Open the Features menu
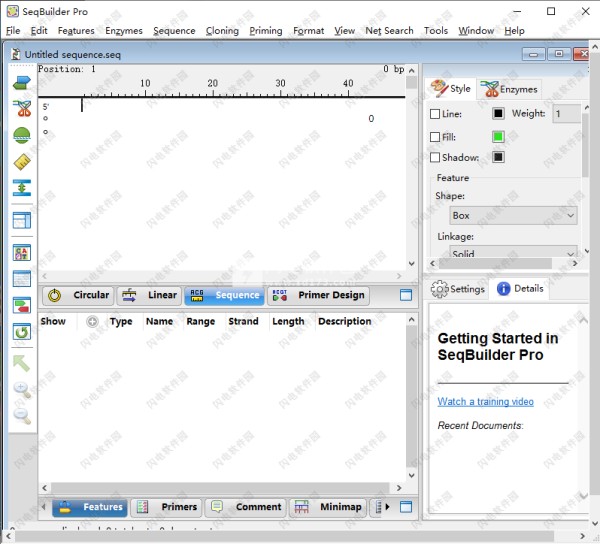 [76, 31]
